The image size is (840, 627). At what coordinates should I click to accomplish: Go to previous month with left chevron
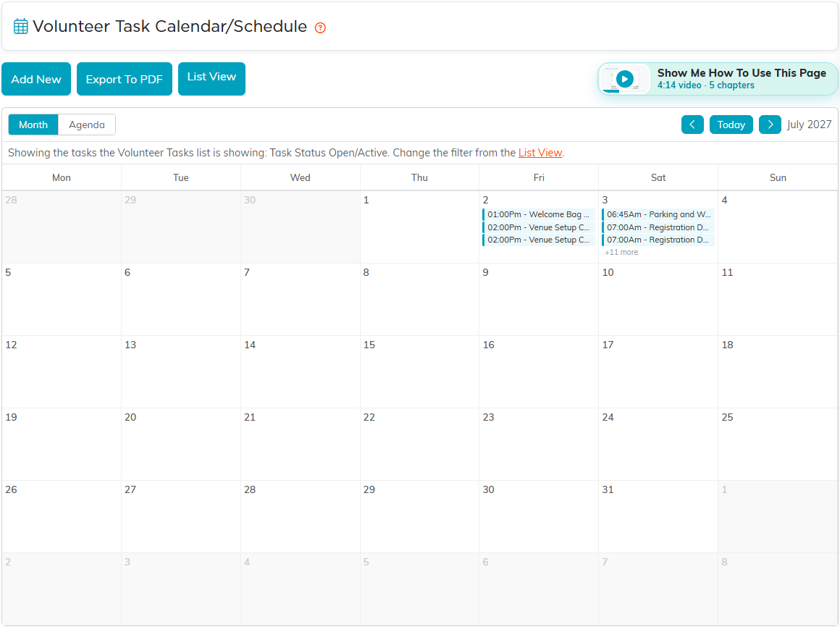(x=692, y=125)
